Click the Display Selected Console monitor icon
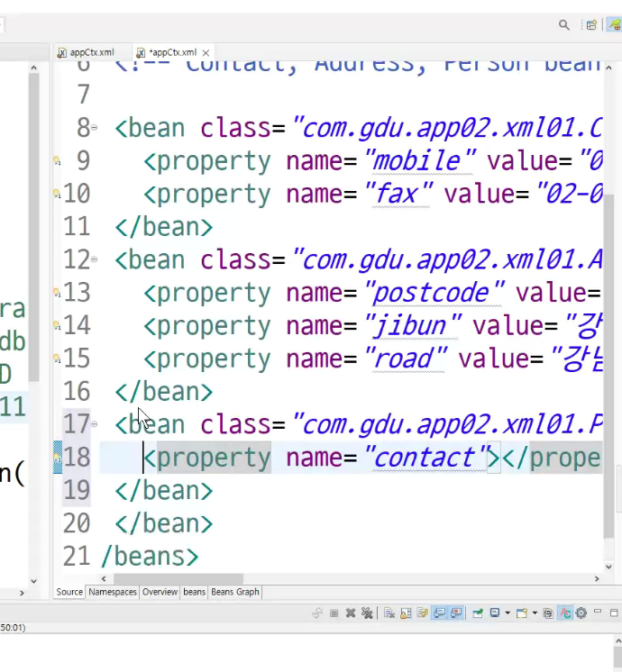 (x=495, y=613)
